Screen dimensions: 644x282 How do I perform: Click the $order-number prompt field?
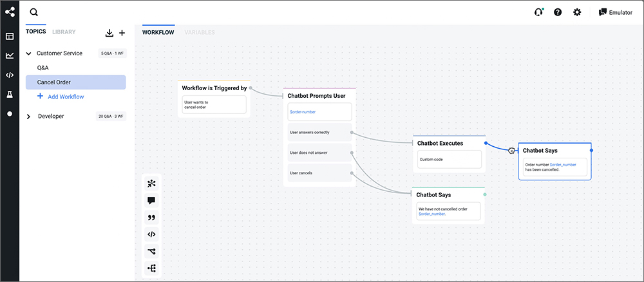point(319,111)
